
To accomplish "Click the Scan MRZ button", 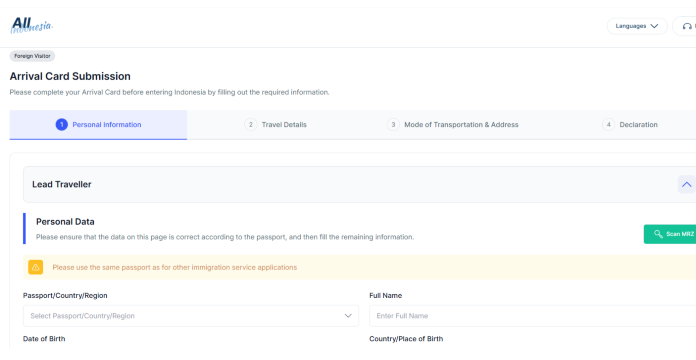I will pos(670,234).
